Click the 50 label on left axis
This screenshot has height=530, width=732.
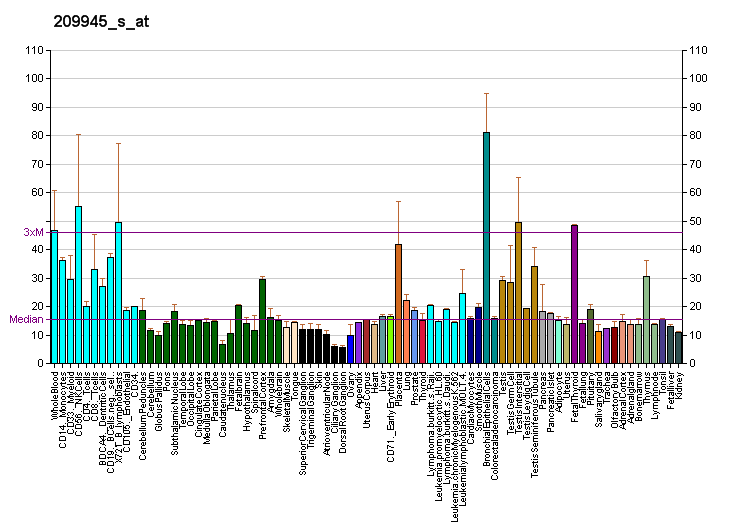coord(36,221)
